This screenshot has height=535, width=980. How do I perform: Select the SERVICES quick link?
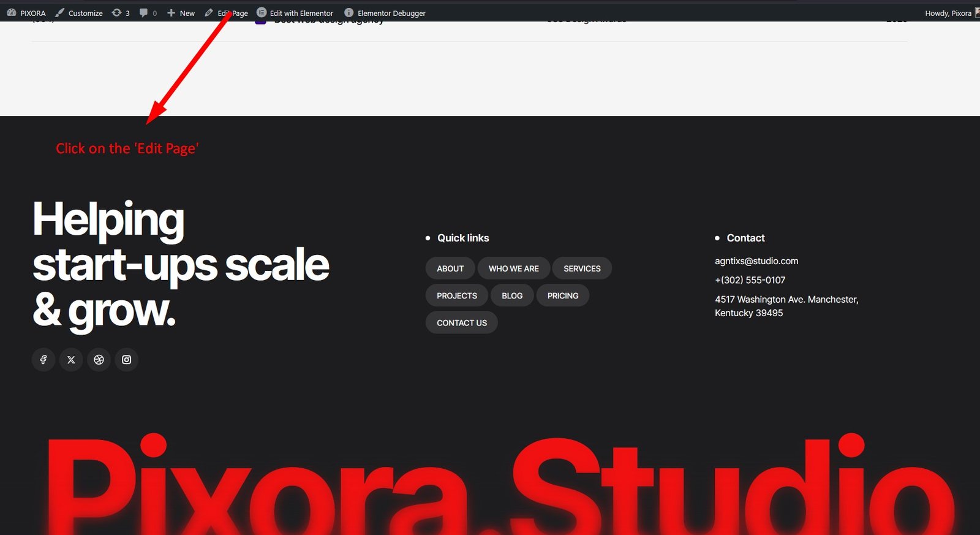(x=582, y=268)
